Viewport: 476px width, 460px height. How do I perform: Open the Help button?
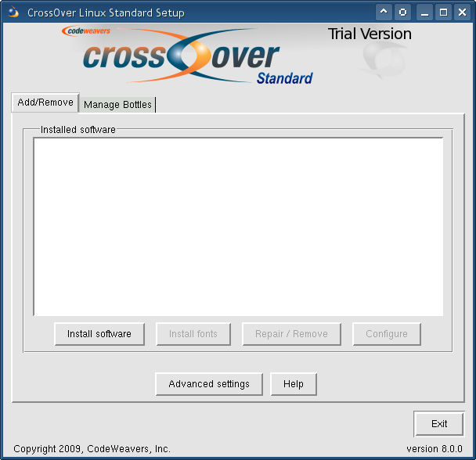294,384
